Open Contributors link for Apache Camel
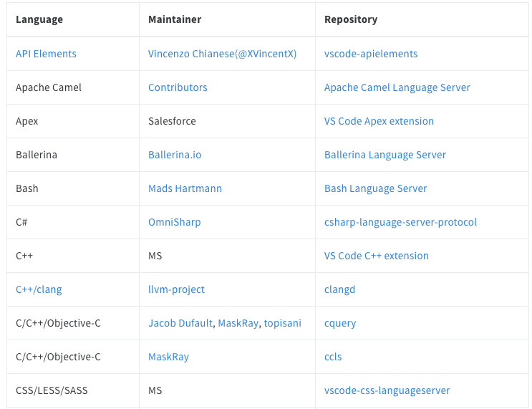 click(178, 87)
